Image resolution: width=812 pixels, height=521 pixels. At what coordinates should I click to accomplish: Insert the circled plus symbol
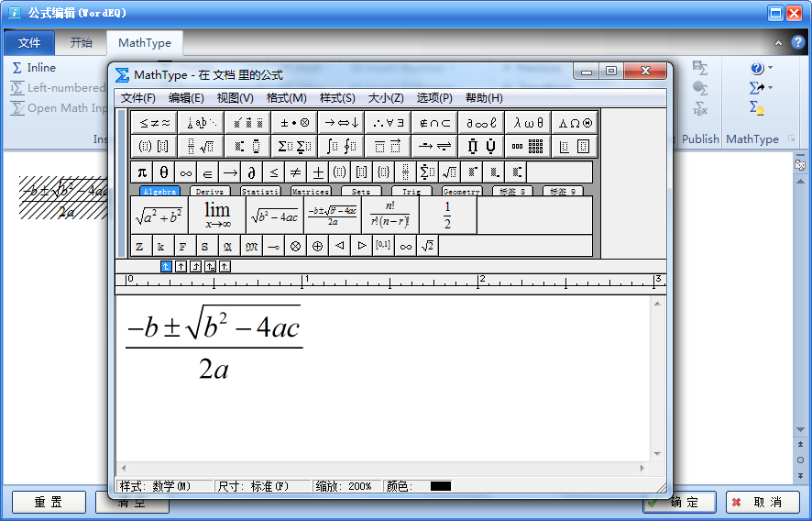click(317, 246)
